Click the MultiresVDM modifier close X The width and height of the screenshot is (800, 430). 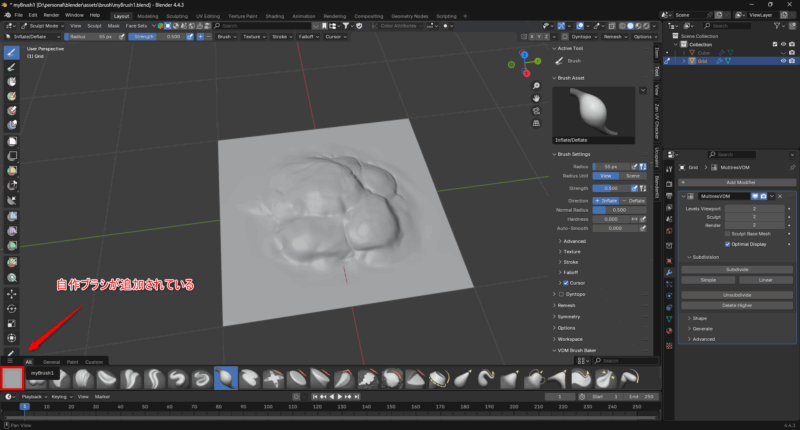780,196
